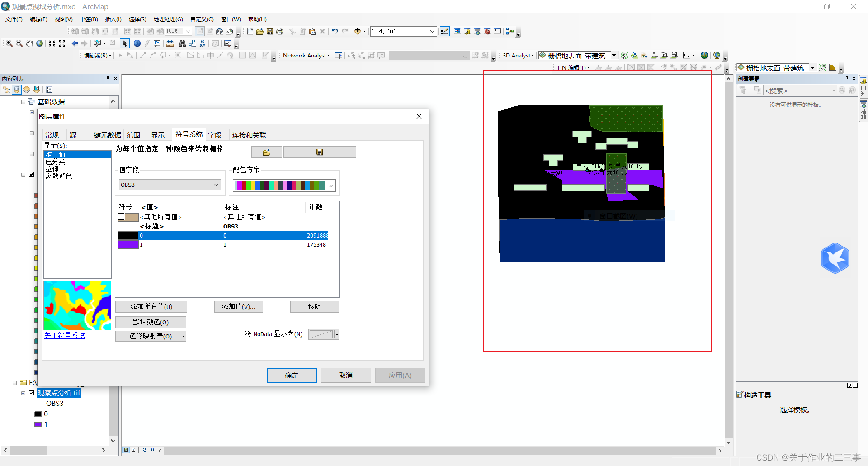Collapse the 观察点分析.tif layer node
The image size is (868, 466).
23,393
